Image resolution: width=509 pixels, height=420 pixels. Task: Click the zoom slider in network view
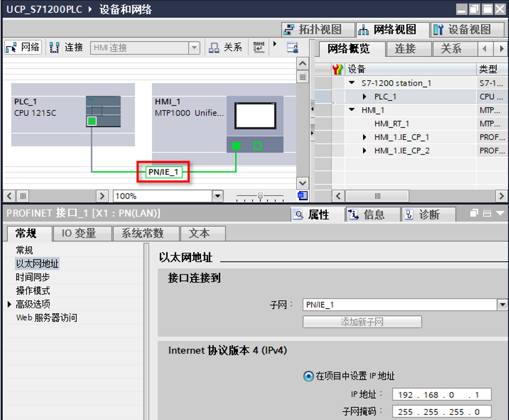point(259,196)
